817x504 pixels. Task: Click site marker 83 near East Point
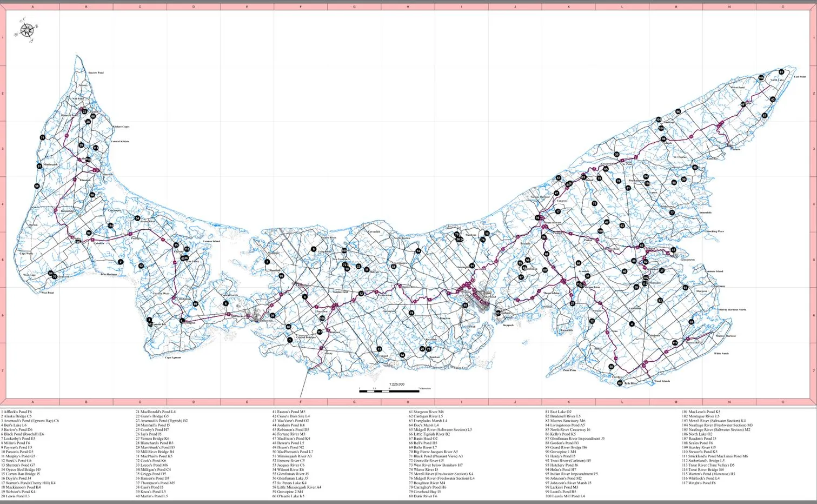pyautogui.click(x=781, y=72)
